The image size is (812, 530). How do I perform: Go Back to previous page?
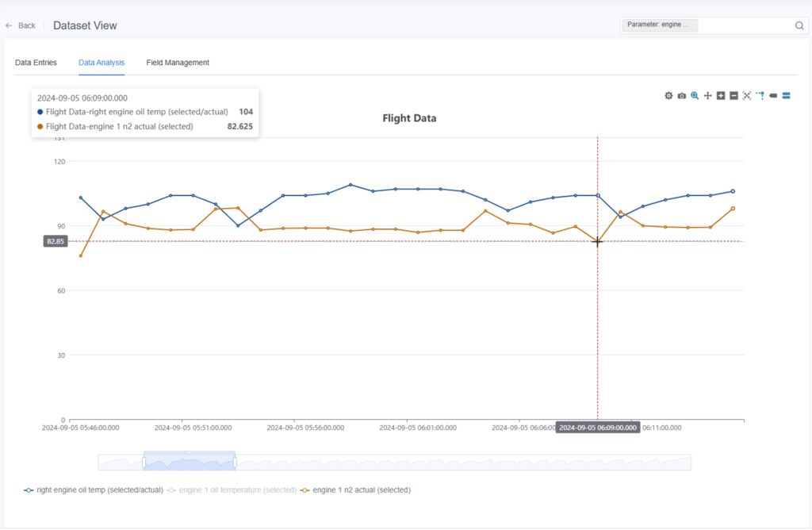click(21, 25)
